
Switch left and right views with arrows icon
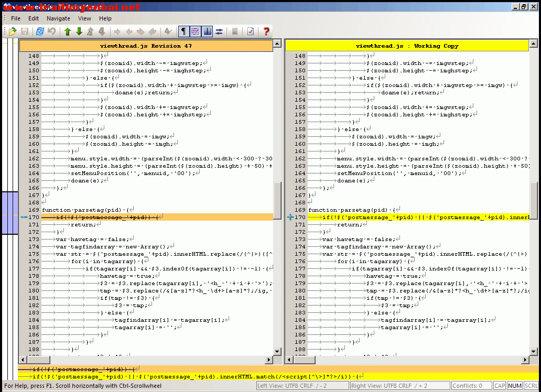(219, 31)
